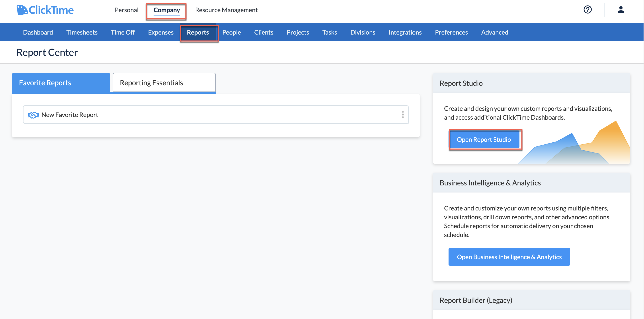Open the Timesheets tab
Image resolution: width=644 pixels, height=319 pixels.
click(x=82, y=32)
